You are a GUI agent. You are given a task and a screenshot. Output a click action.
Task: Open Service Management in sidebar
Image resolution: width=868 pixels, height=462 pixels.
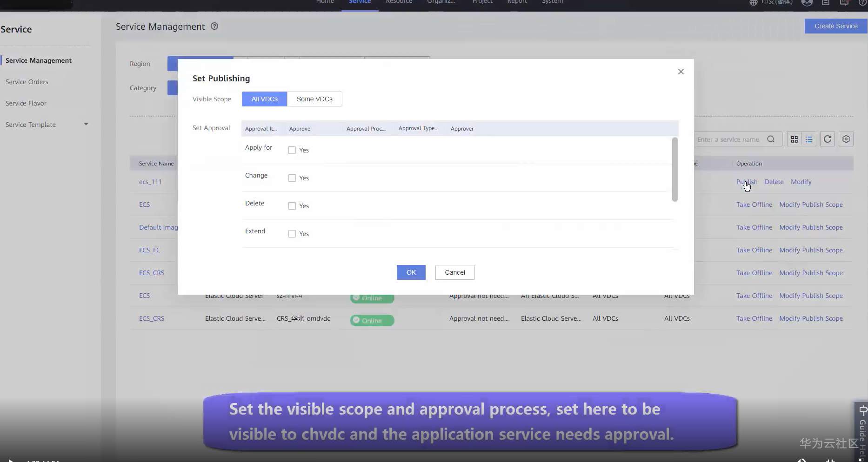pyautogui.click(x=39, y=60)
